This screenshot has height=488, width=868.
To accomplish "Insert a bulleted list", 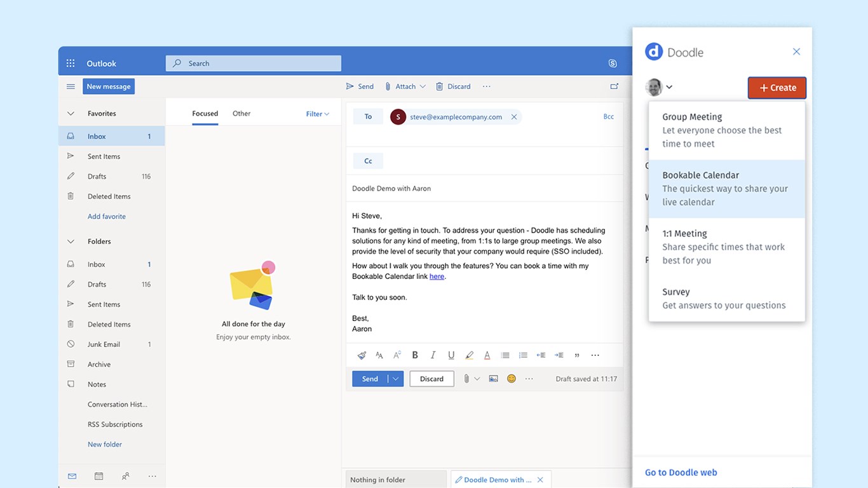I will pyautogui.click(x=505, y=355).
